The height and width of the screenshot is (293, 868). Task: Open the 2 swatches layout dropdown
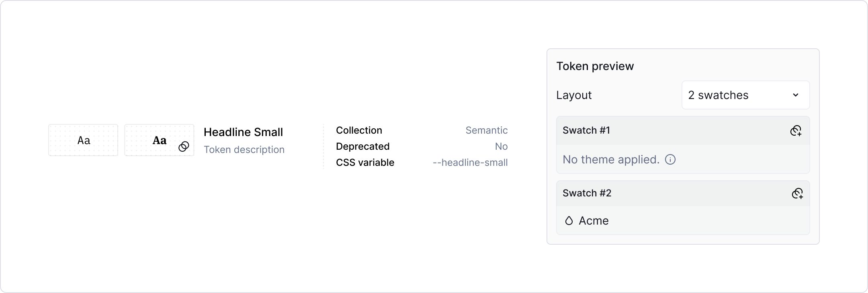click(x=745, y=95)
